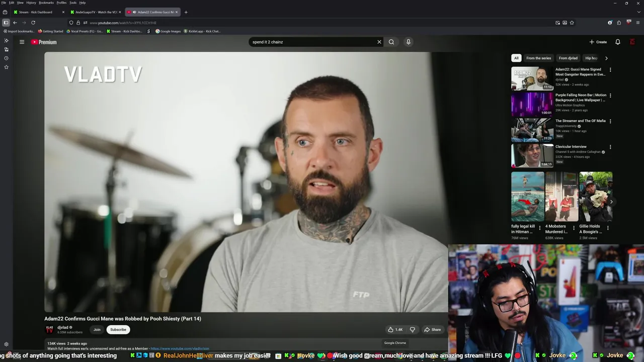The image size is (644, 362).
Task: Open the Tools menu
Action: pos(73,3)
